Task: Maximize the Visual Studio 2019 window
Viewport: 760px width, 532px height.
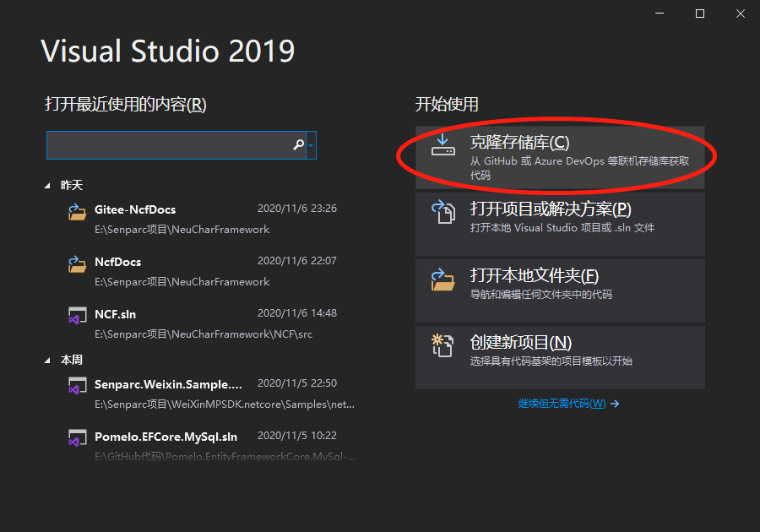Action: (700, 14)
